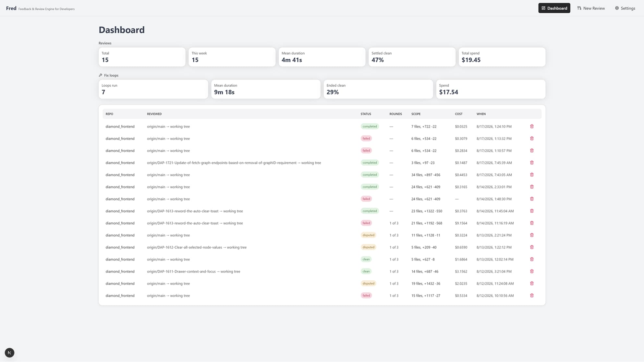
Task: Delete the review from 8/14/2026, 2:33:01 PM
Action: (x=532, y=187)
